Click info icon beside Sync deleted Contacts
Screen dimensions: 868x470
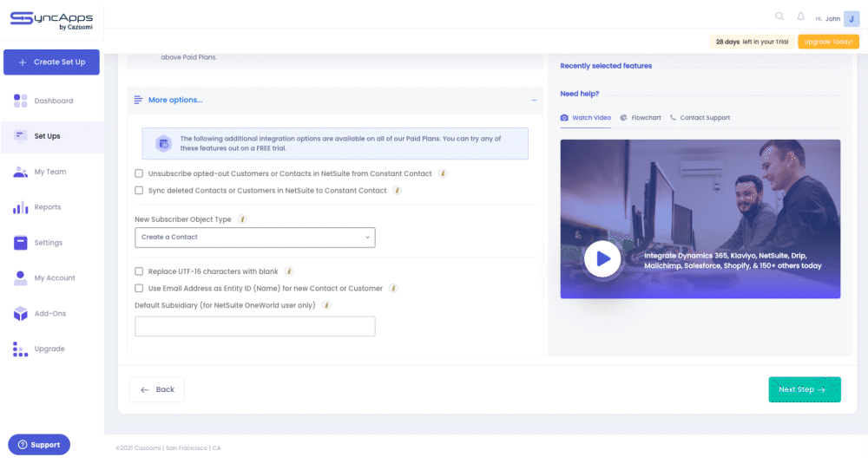[x=397, y=191]
